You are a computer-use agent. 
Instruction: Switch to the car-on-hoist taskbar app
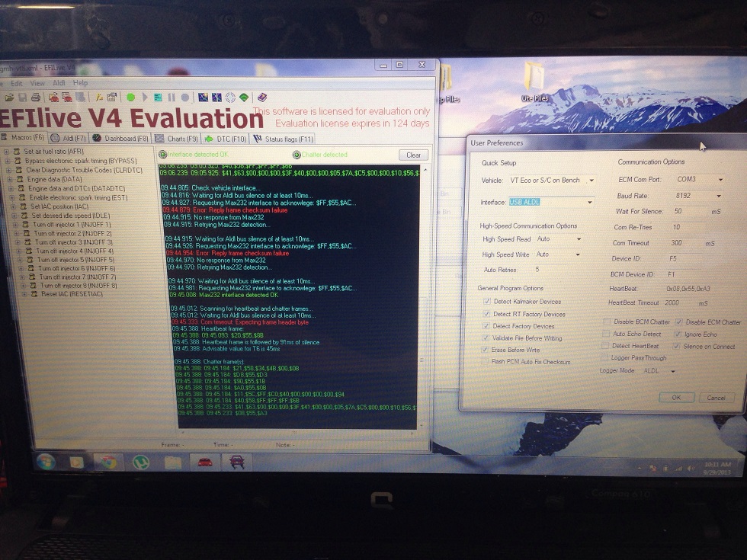(x=237, y=462)
